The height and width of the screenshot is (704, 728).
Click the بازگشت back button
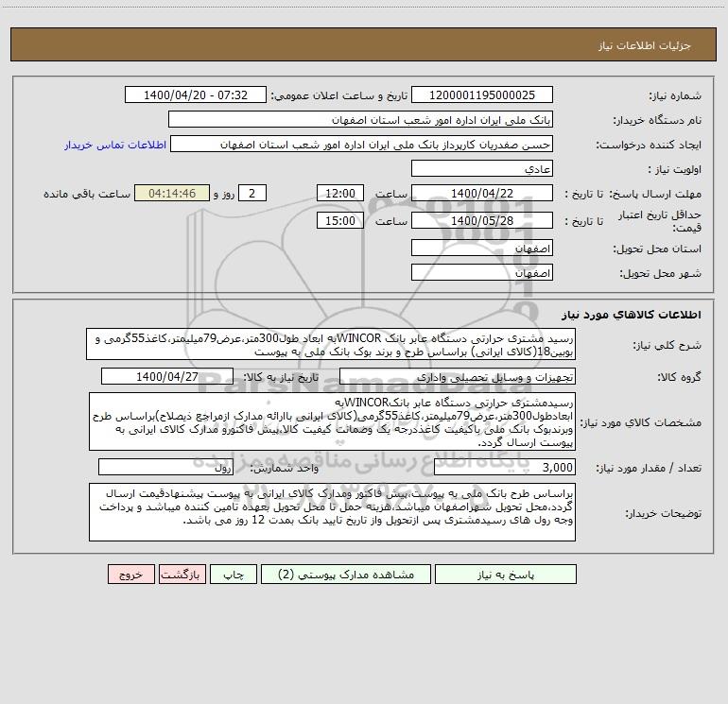pos(182,574)
